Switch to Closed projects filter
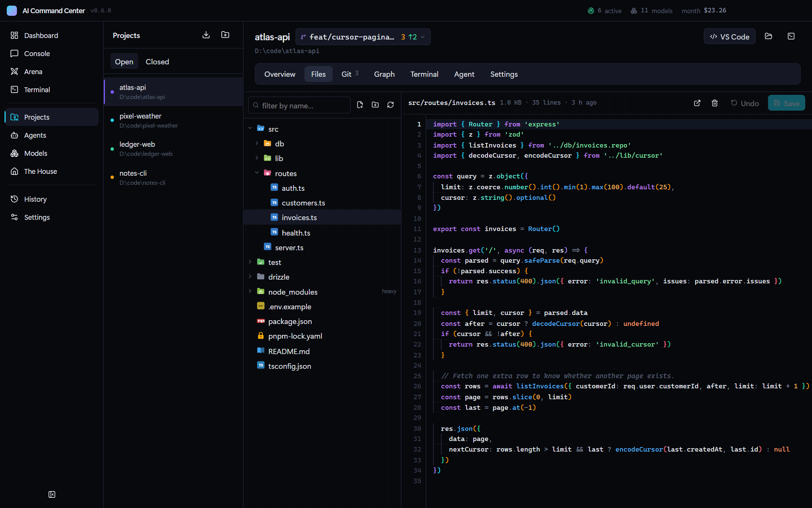The height and width of the screenshot is (508, 812). pyautogui.click(x=157, y=62)
